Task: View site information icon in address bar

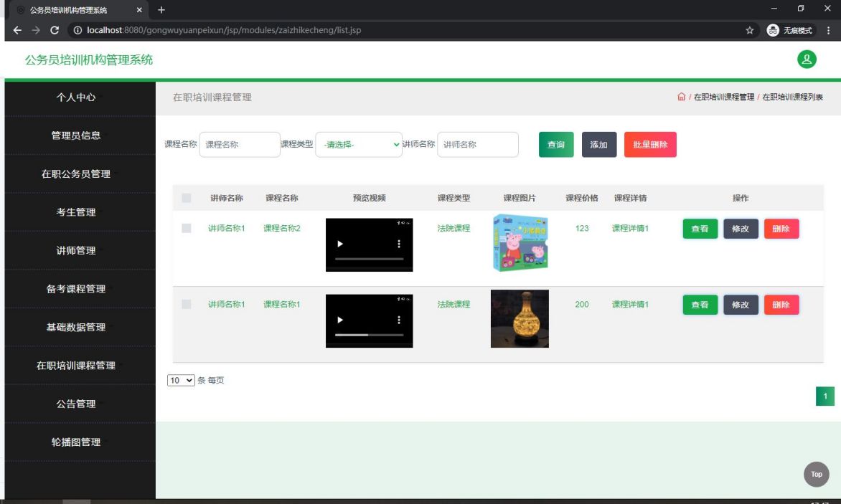Action: [77, 30]
